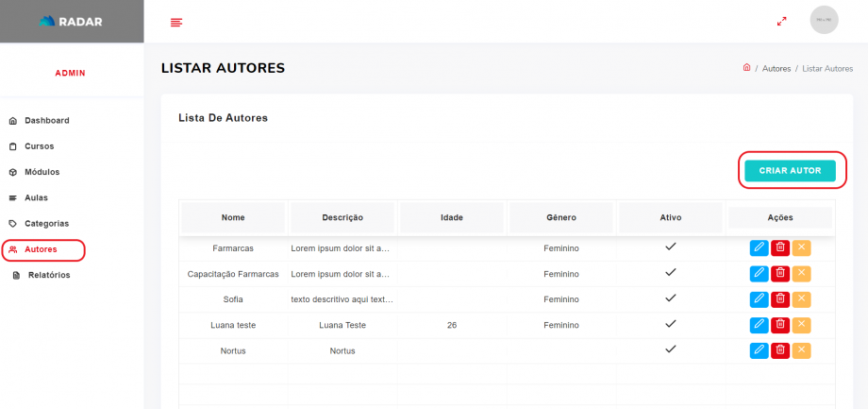Expand the Relatórios sidebar item
This screenshot has width=868, height=409.
click(48, 275)
